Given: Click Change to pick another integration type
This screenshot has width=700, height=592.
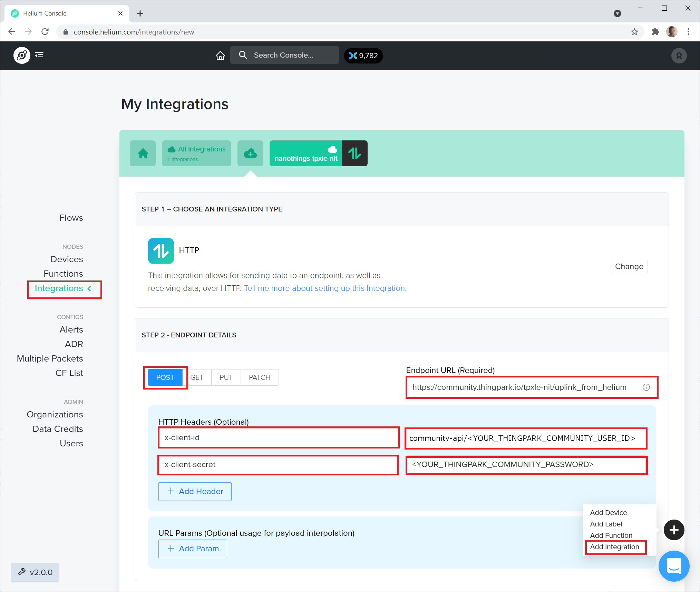Looking at the screenshot, I should click(629, 266).
